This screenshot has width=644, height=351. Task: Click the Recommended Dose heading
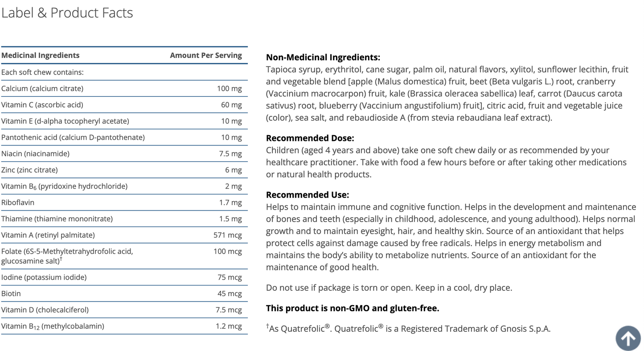(x=310, y=138)
